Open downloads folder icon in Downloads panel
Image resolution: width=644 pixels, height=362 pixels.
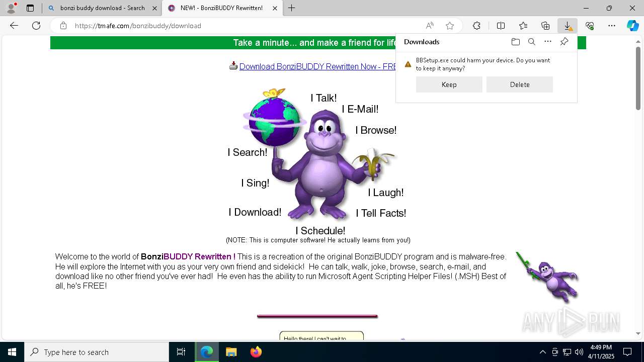coord(515,42)
